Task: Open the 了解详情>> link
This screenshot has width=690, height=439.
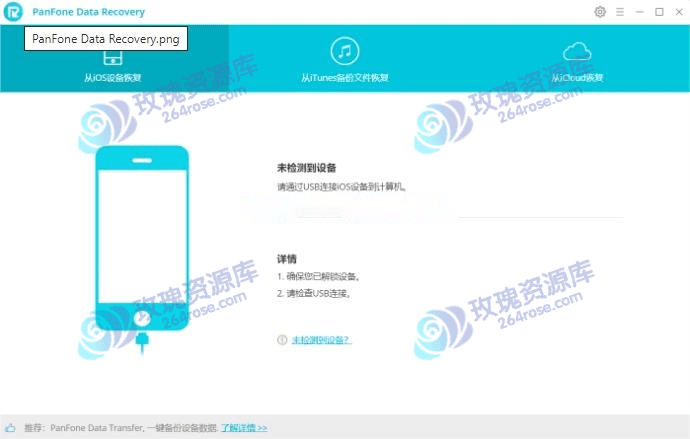Action: (x=244, y=428)
